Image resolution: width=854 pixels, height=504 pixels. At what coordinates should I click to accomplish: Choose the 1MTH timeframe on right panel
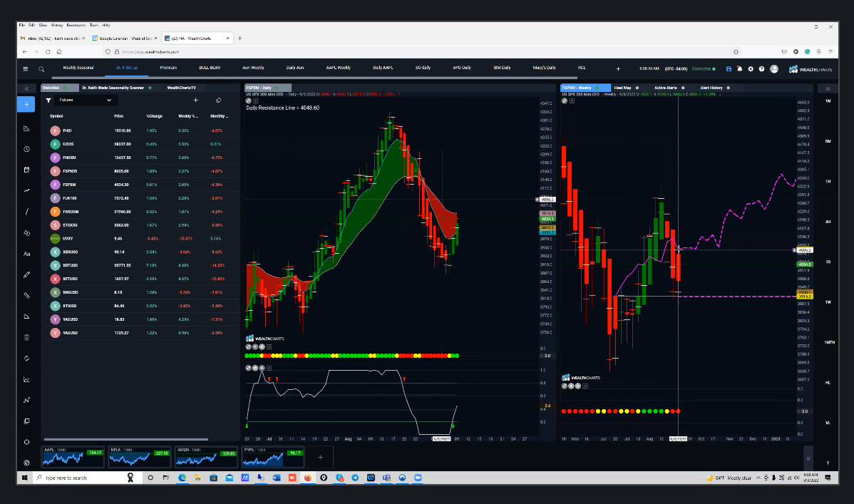click(x=829, y=342)
